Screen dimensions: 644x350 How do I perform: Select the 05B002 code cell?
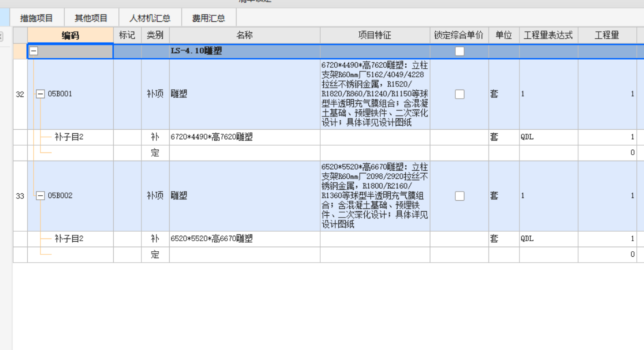pyautogui.click(x=70, y=196)
